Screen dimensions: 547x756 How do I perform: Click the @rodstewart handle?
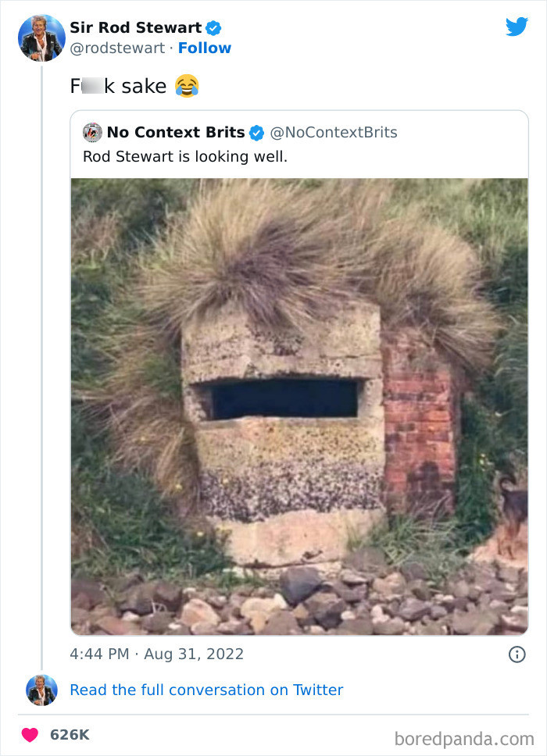coord(117,48)
